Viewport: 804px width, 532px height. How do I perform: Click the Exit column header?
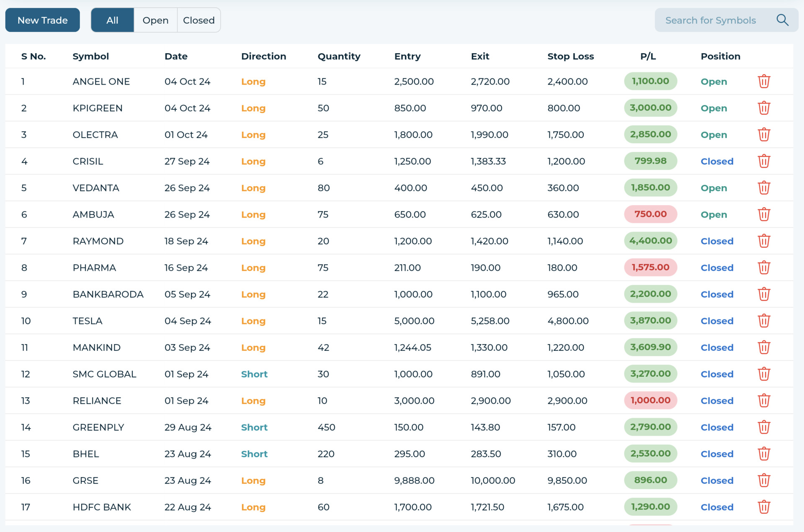pyautogui.click(x=480, y=56)
